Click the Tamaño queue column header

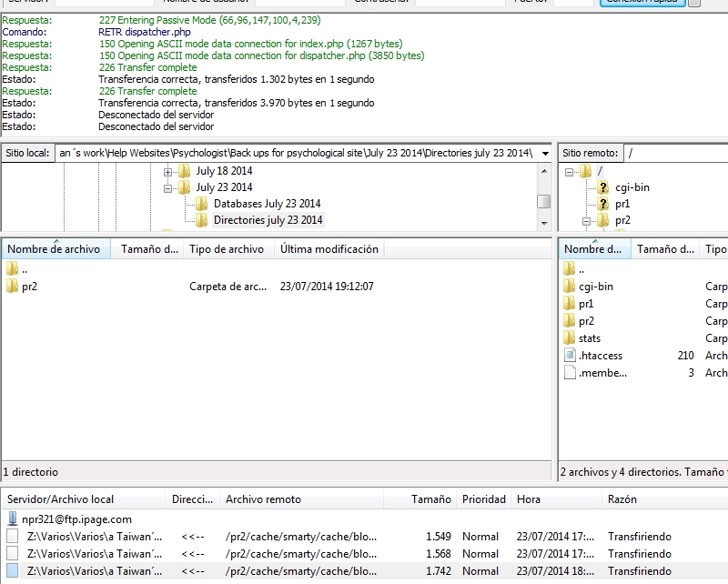[x=420, y=499]
